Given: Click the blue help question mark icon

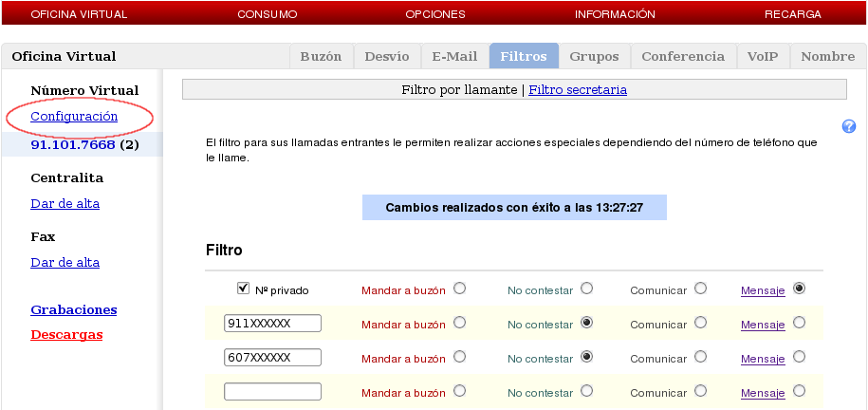Looking at the screenshot, I should click(x=849, y=126).
